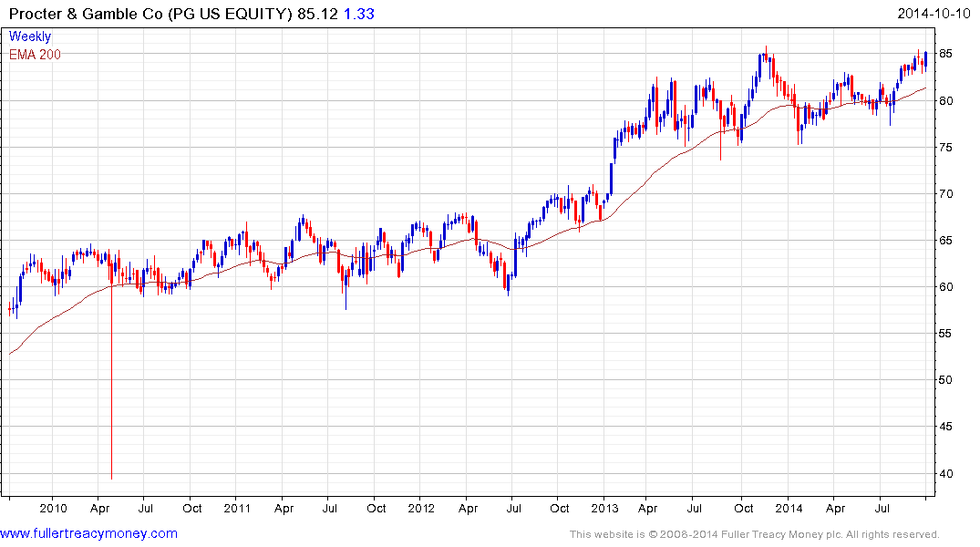Screen dimensions: 980x547
Task: Click the 2010 year marker on the time axis
Action: tap(53, 509)
